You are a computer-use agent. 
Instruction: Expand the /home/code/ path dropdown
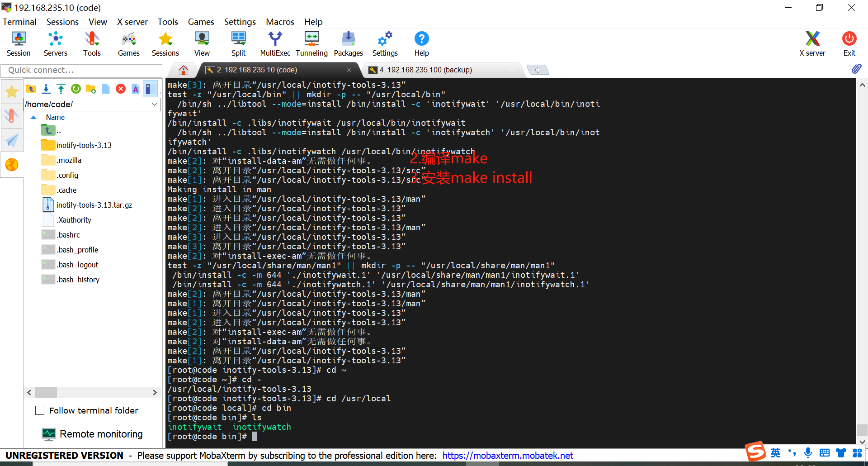(155, 104)
